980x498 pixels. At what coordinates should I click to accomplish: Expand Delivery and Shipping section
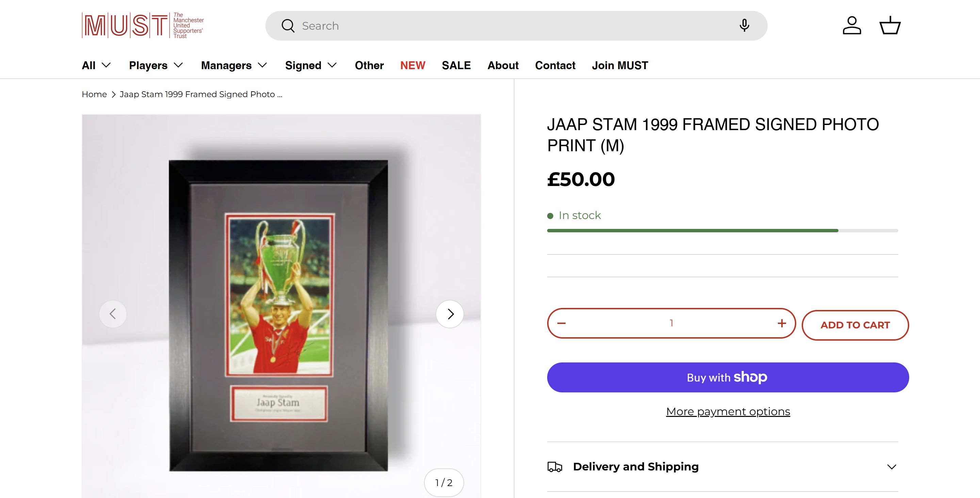[722, 467]
